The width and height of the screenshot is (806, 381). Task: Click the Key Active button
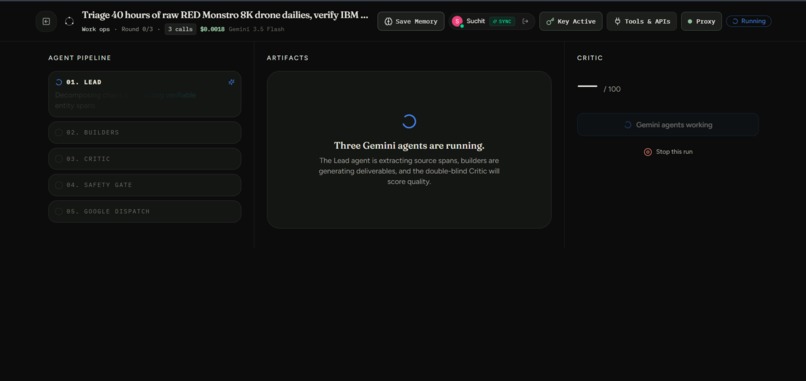tap(571, 22)
